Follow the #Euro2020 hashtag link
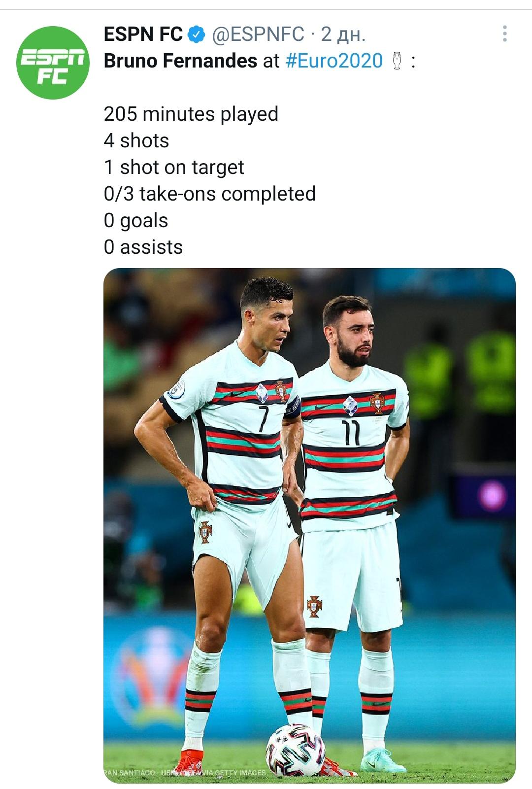 pyautogui.click(x=334, y=61)
